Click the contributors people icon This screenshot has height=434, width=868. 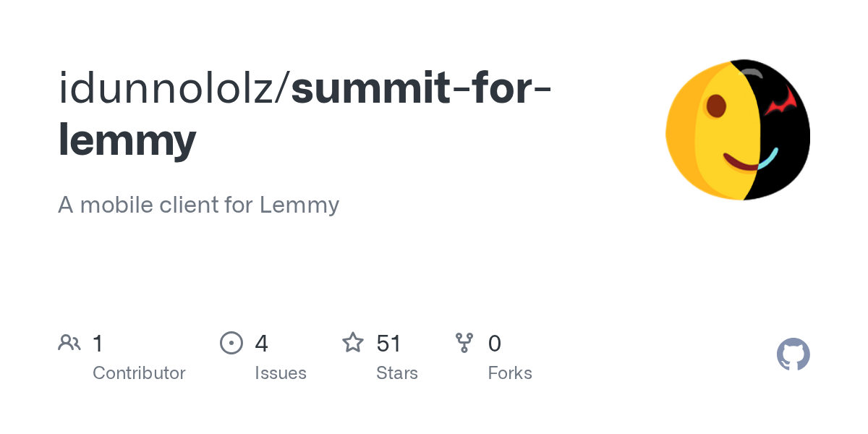pos(69,343)
